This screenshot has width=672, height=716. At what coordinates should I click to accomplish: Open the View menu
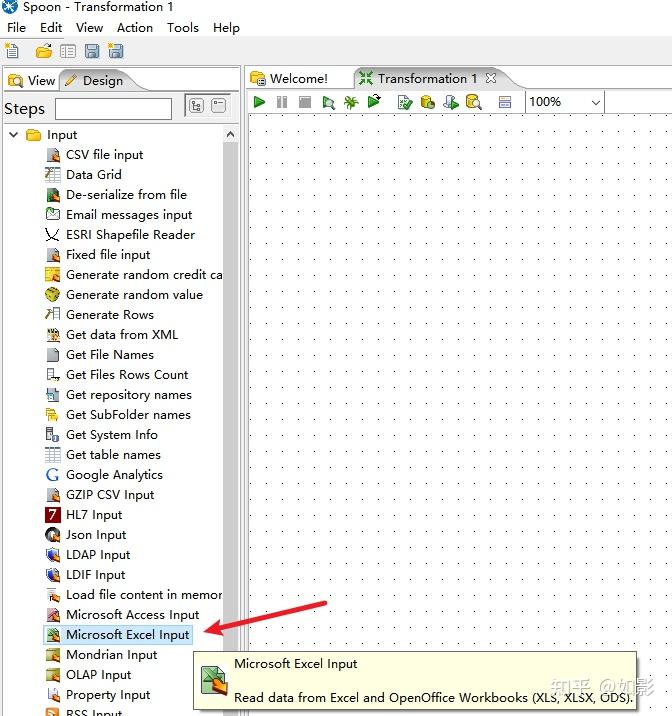coord(89,28)
